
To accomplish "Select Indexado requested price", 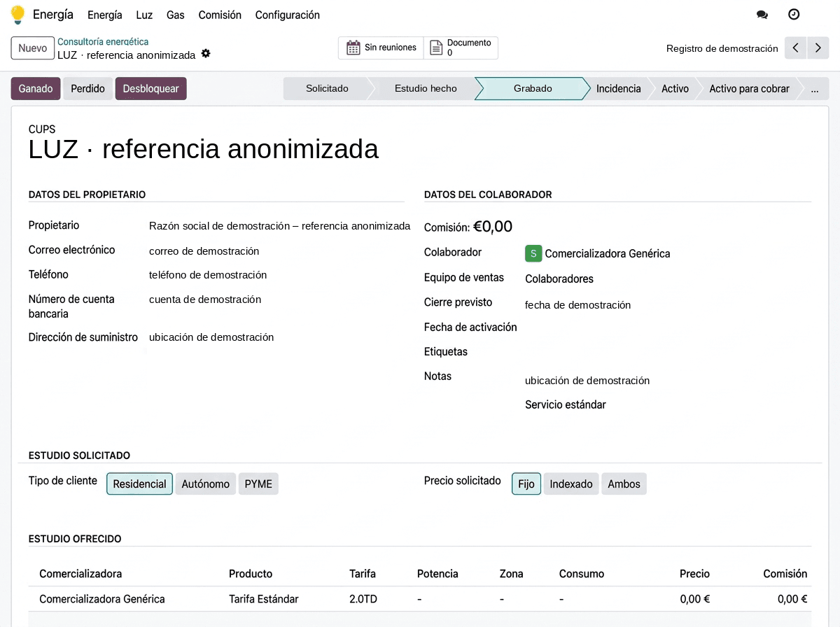I will point(571,484).
